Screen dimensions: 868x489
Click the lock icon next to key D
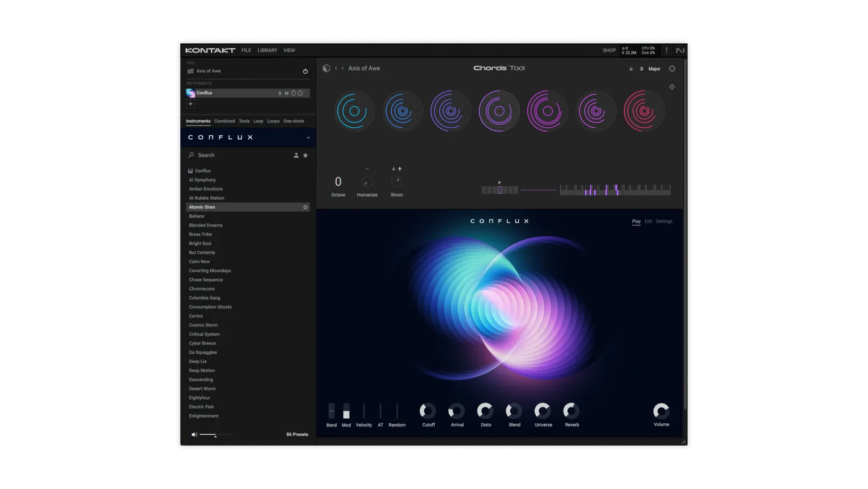631,69
